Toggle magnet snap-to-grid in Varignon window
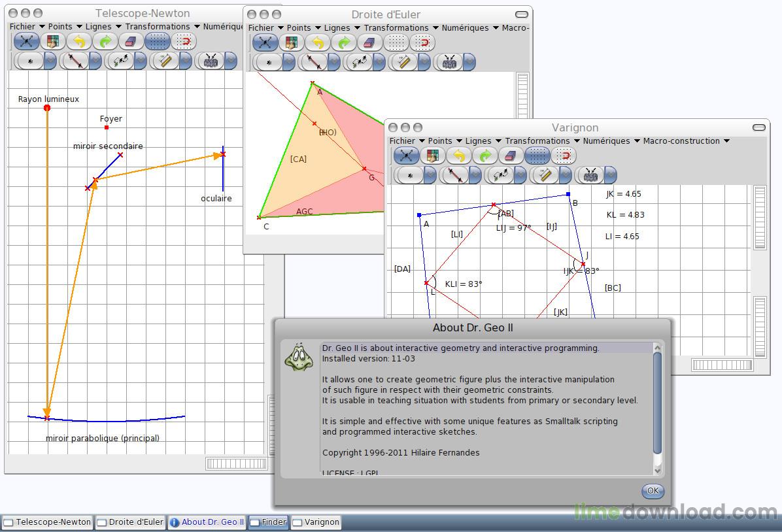This screenshot has width=782, height=532. pyautogui.click(x=563, y=156)
